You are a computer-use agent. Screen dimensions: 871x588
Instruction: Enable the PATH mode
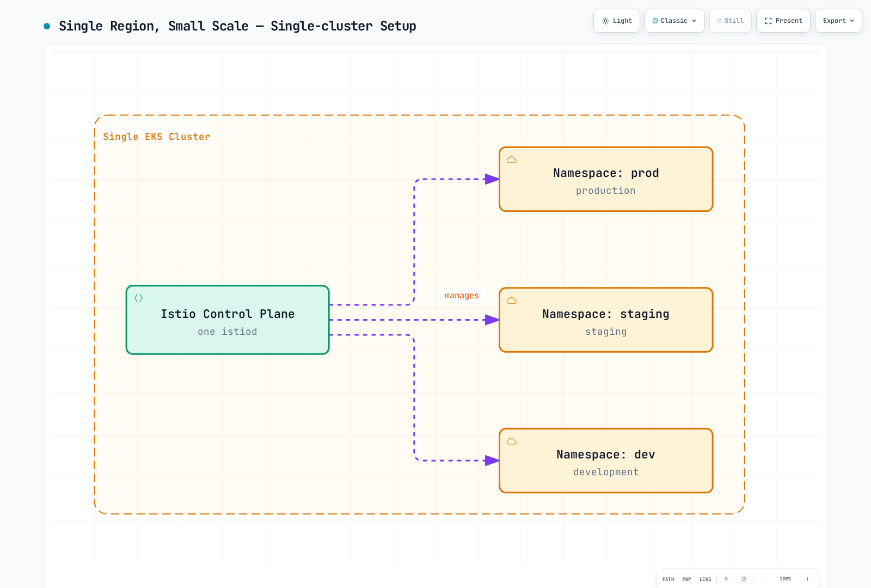click(668, 579)
